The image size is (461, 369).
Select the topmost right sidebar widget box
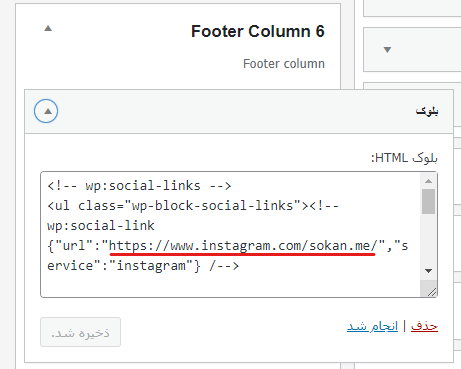(x=412, y=7)
